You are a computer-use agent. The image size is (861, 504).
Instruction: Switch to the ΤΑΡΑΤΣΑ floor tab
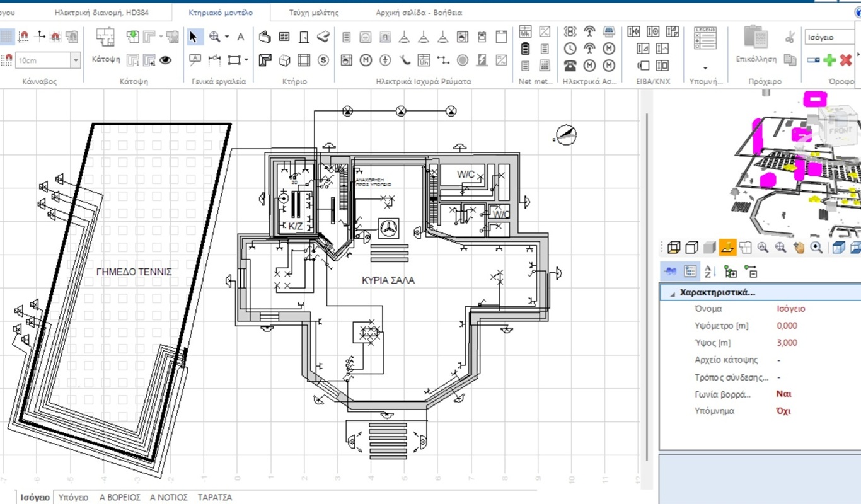pyautogui.click(x=215, y=497)
